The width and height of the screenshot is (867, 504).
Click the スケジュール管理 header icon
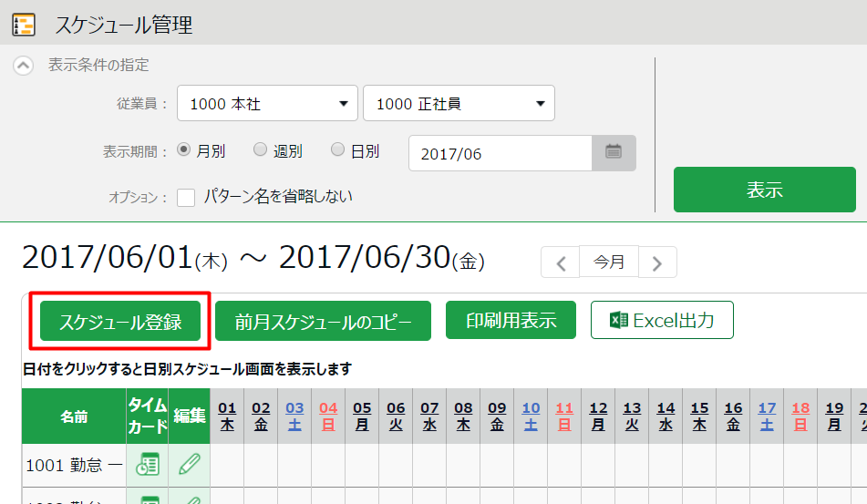click(24, 25)
